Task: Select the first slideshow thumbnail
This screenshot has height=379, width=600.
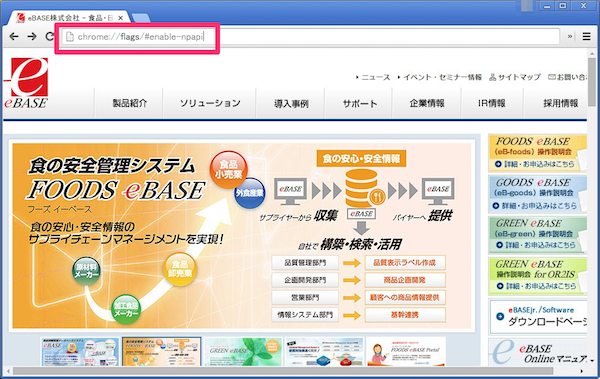Action: tap(80, 351)
